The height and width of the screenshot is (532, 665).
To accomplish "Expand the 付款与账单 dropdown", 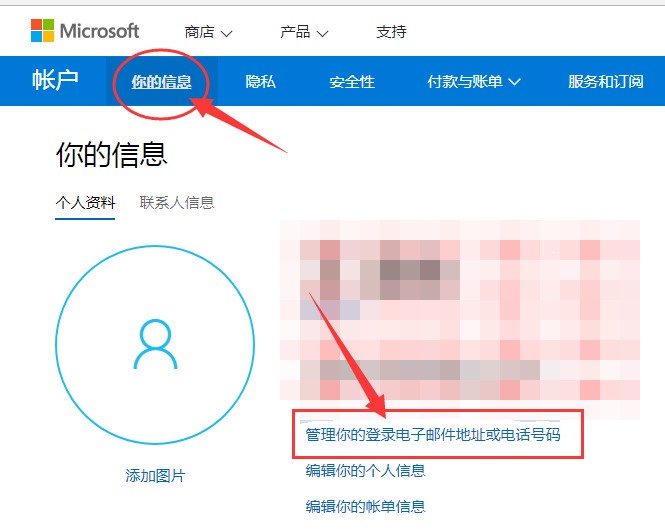I will 474,81.
